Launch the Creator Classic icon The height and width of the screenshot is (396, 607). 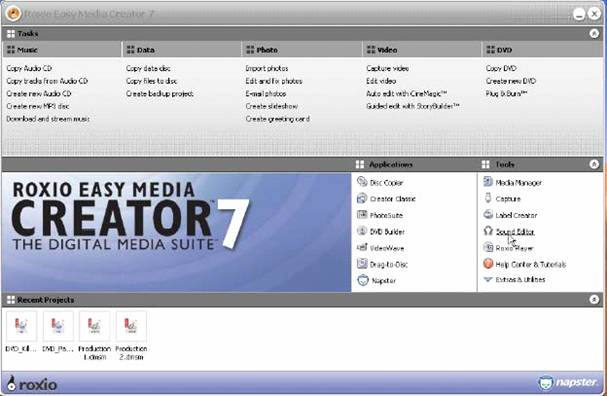coord(362,198)
